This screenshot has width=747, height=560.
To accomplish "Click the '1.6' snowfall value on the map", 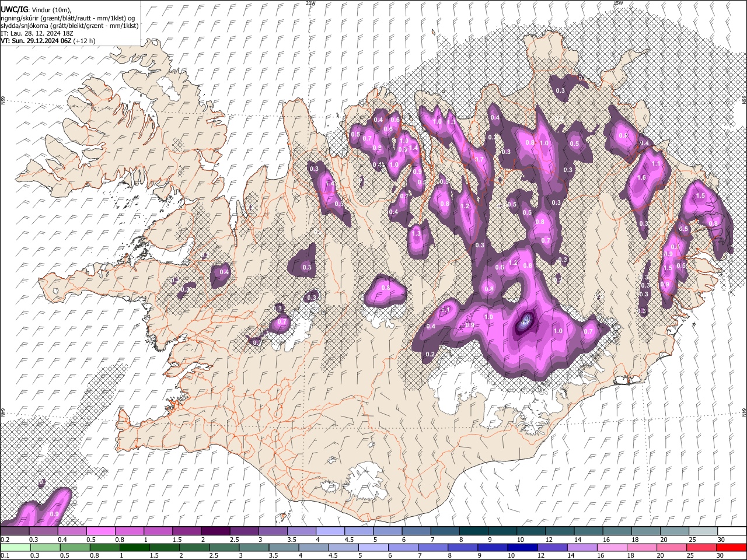I will click(x=642, y=178).
